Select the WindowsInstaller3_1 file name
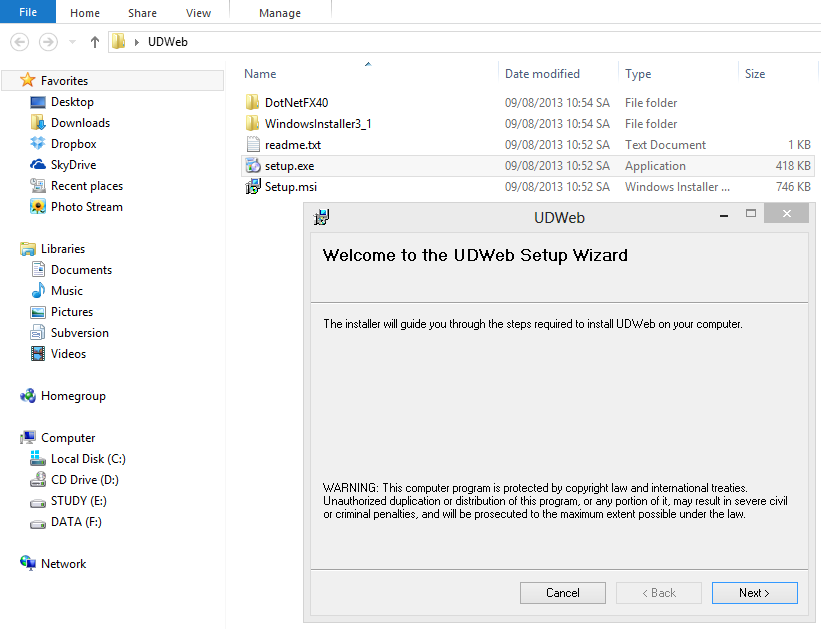This screenshot has height=629, width=821. pos(318,124)
